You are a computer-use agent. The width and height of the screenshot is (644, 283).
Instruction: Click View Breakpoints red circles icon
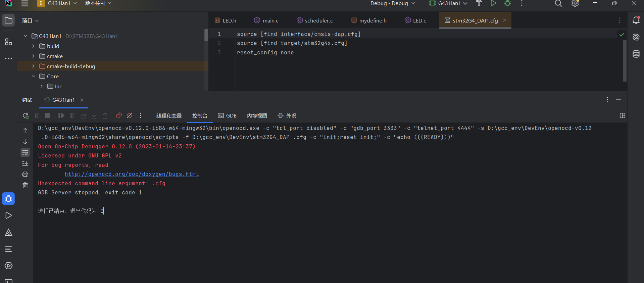point(119,116)
